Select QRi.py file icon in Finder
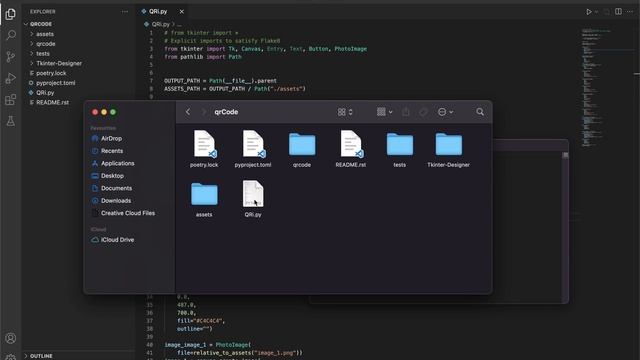Image resolution: width=640 pixels, height=360 pixels. coord(253,193)
